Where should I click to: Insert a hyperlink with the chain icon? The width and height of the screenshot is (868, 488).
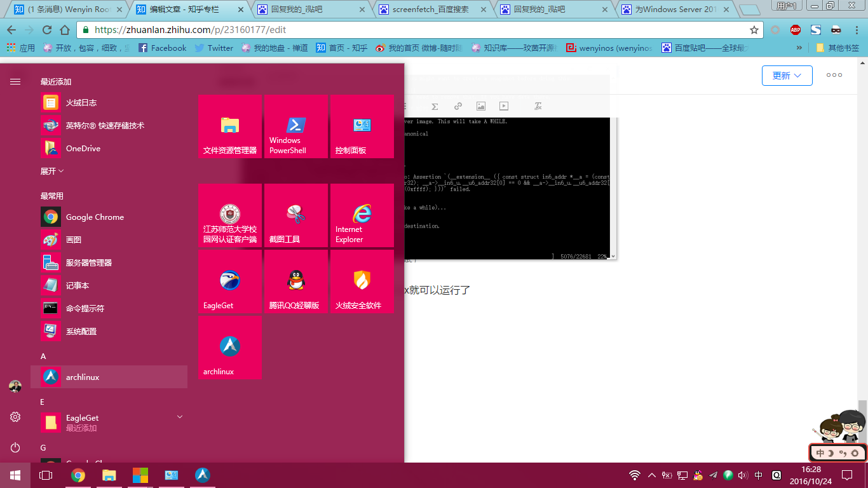coord(458,106)
